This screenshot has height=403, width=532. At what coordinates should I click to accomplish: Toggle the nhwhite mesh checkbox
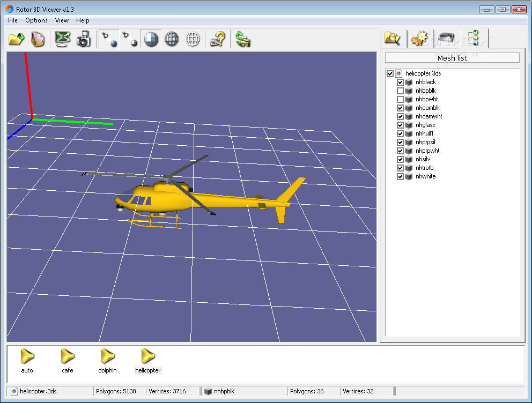401,177
